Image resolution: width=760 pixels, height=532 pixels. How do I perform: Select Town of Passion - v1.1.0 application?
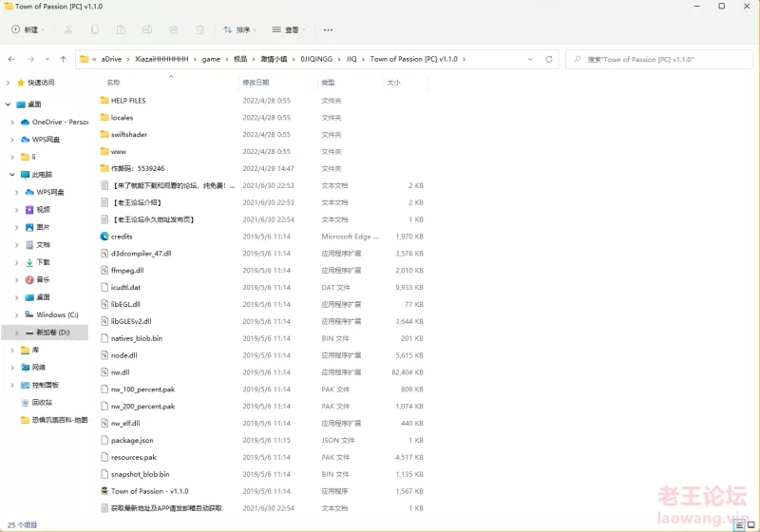tap(149, 491)
